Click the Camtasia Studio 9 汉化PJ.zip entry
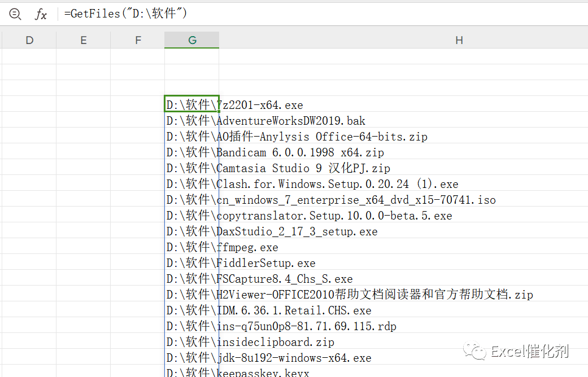The height and width of the screenshot is (377, 588). coord(278,168)
